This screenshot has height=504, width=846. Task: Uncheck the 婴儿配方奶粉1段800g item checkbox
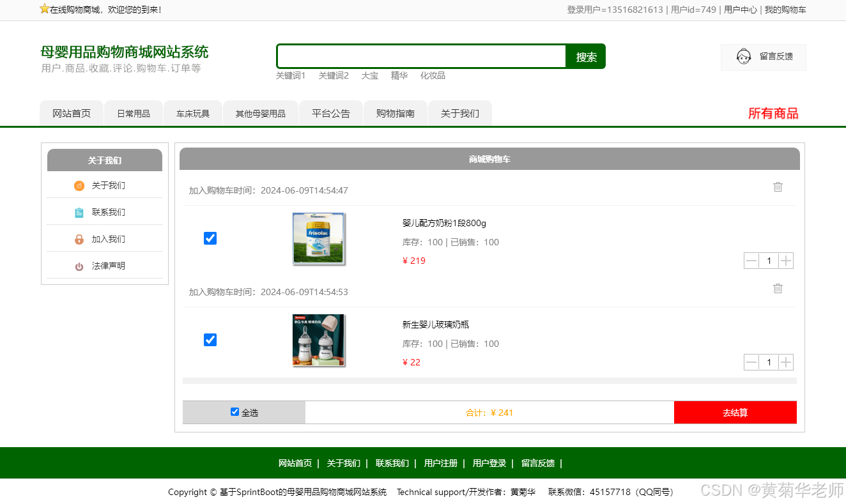coord(210,238)
